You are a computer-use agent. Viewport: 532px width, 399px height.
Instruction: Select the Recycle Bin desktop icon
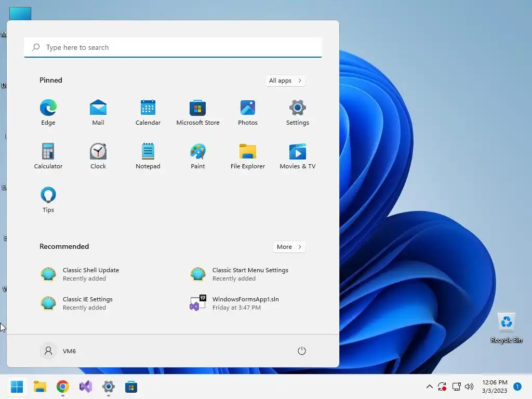(x=506, y=328)
